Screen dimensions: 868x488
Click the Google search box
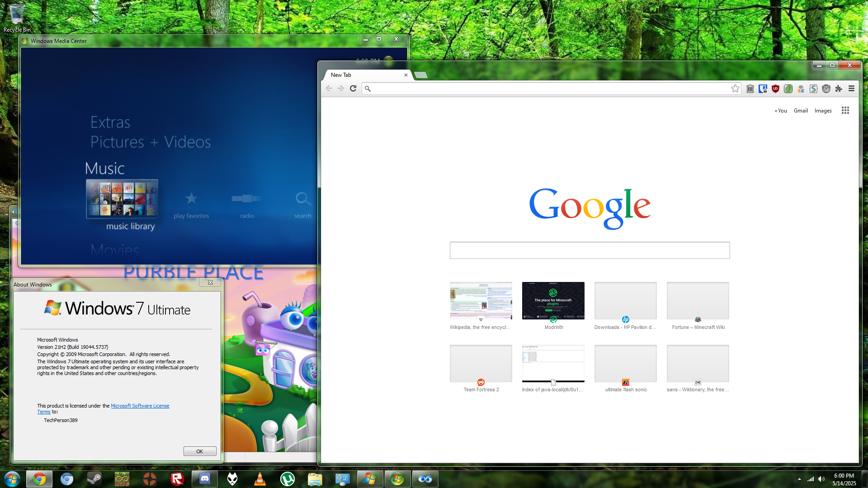[590, 250]
